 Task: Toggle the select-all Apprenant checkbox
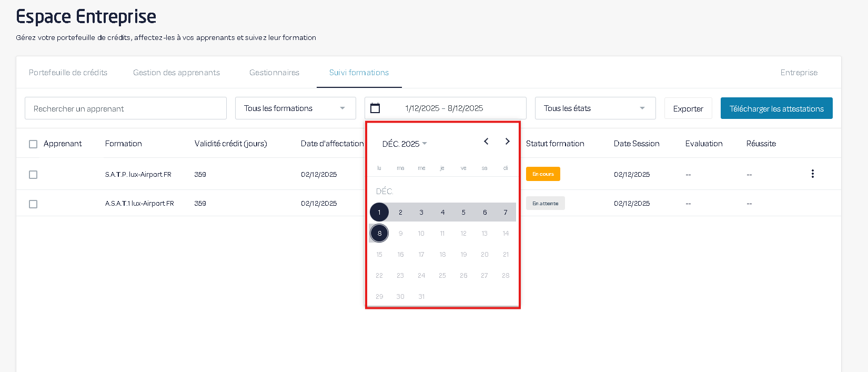[33, 144]
